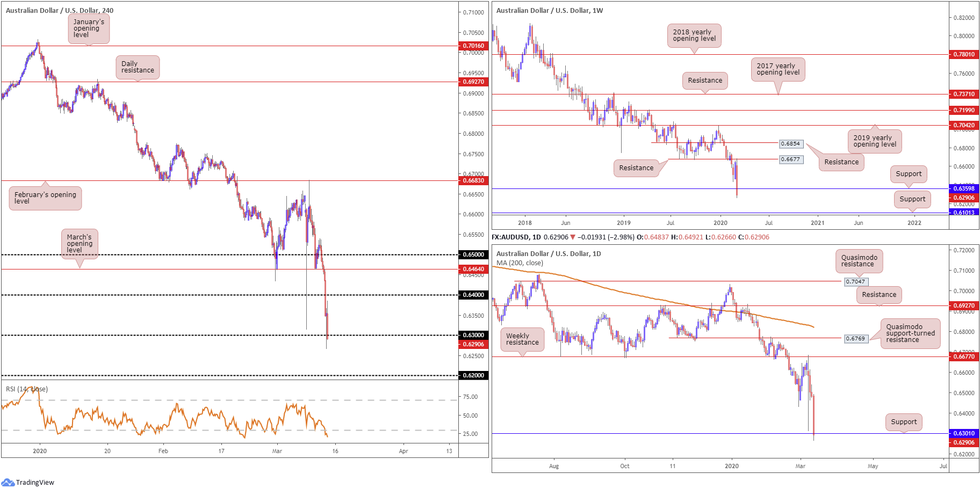The image size is (980, 488).
Task: Click the 0.7047 level label
Action: coord(855,281)
